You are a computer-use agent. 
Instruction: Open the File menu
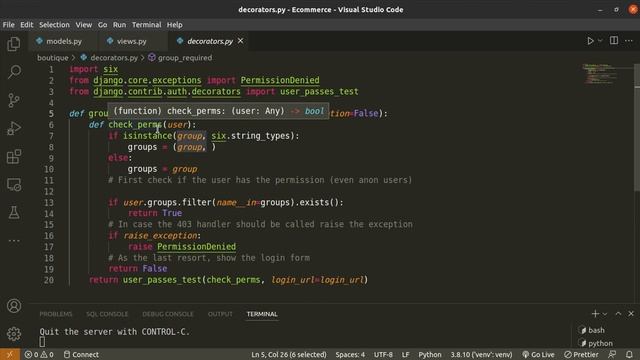click(x=8, y=24)
